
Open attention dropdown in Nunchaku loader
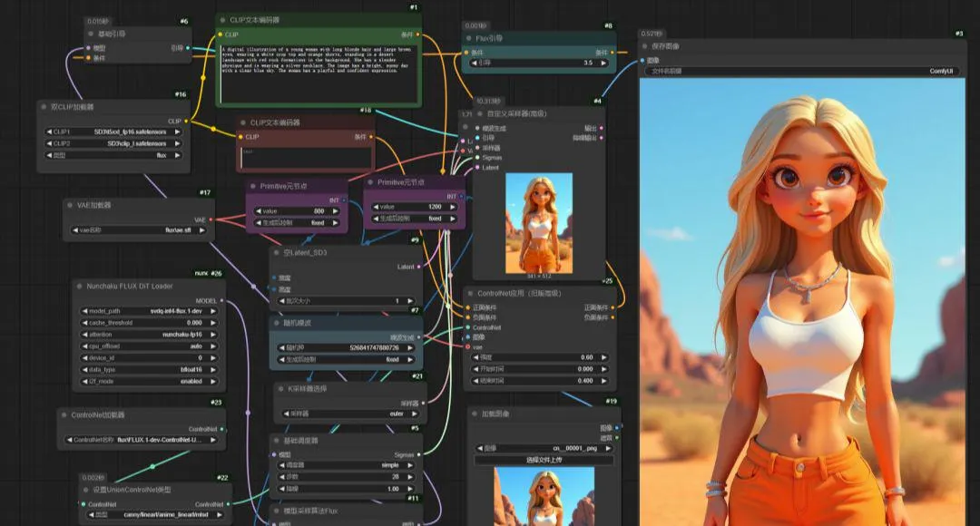pyautogui.click(x=149, y=335)
